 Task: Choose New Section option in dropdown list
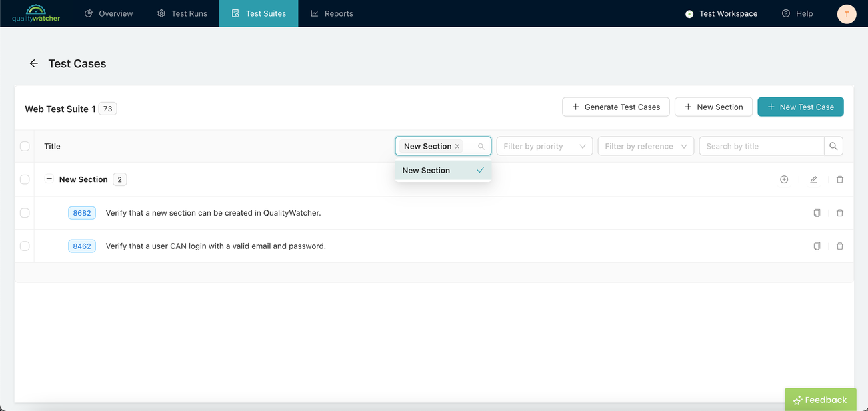pos(443,170)
